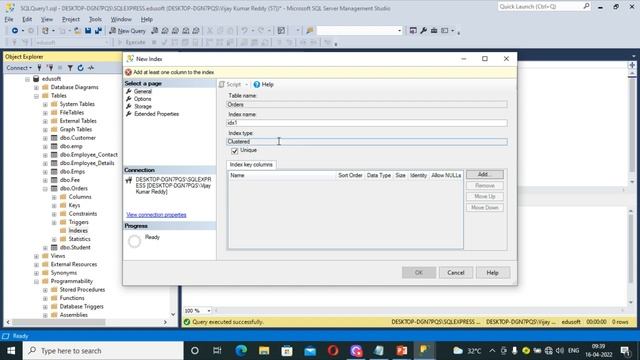Click the Save All toolbar icon
This screenshot has width=640, height=360.
pos(98,31)
